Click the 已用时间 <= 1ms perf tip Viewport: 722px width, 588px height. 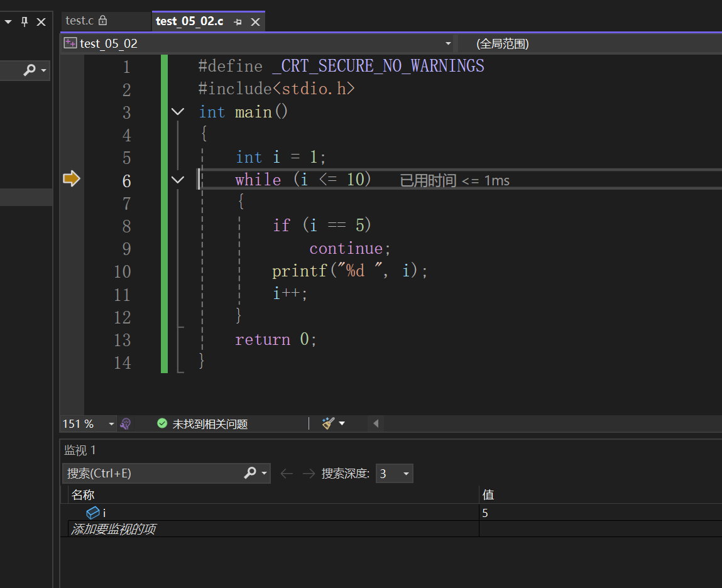click(454, 180)
